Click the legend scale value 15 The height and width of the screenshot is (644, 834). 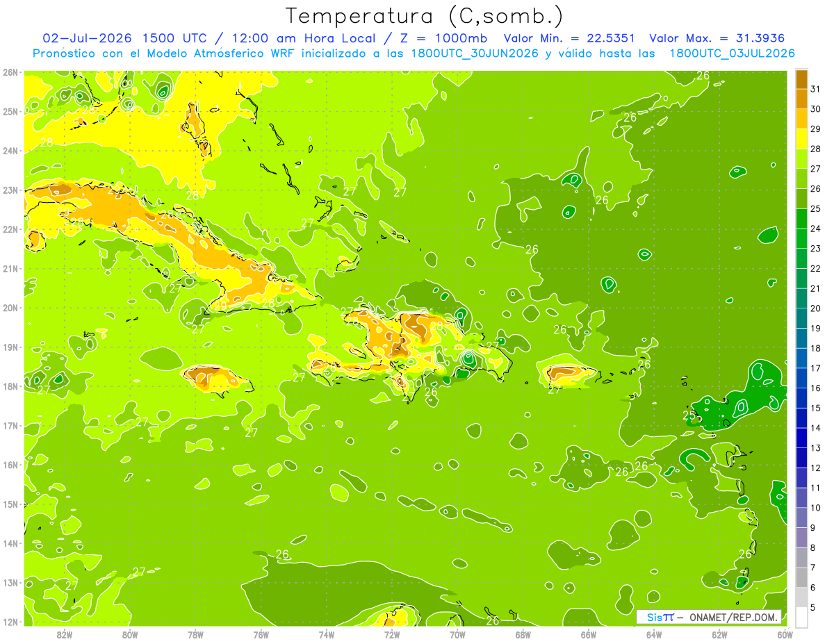click(816, 408)
